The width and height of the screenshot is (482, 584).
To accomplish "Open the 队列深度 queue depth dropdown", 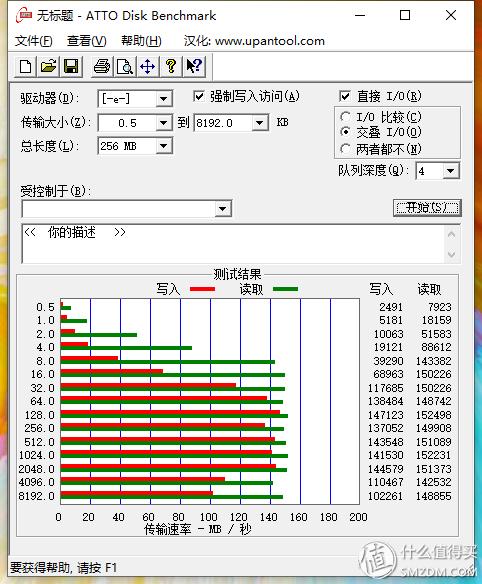I will coord(451,171).
